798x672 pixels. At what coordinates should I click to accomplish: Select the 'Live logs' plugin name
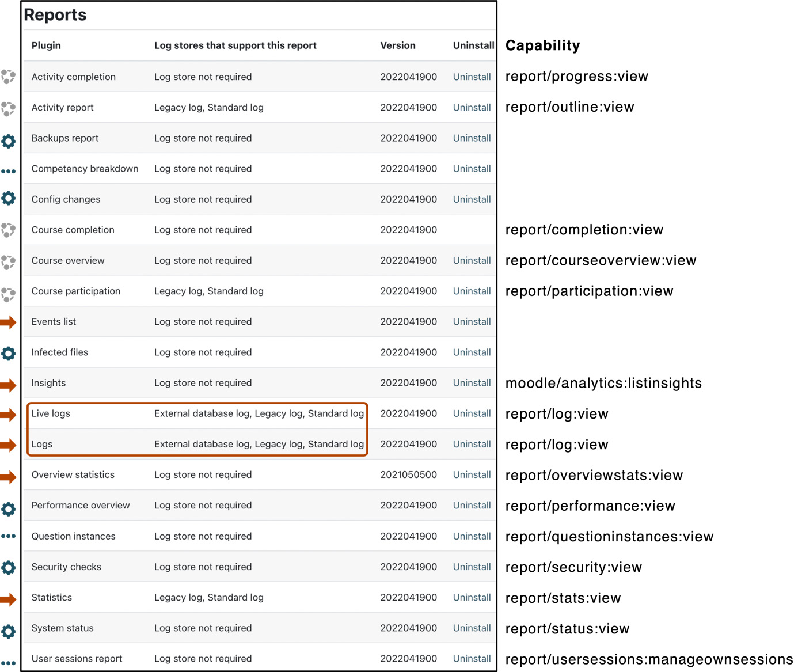[51, 413]
